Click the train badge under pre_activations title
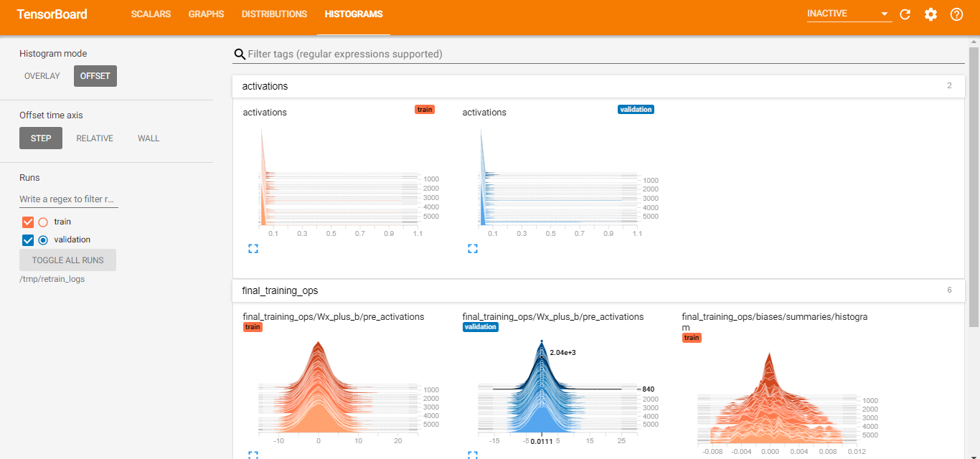 click(x=253, y=327)
